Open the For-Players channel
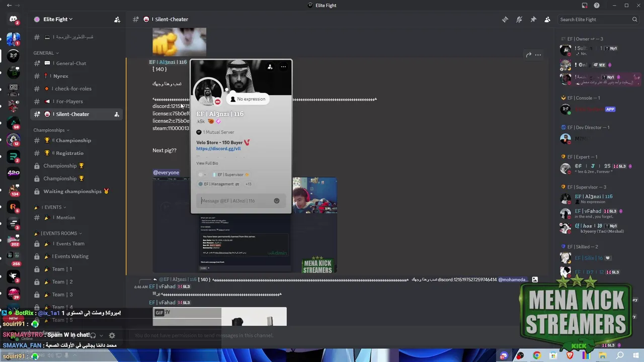The image size is (644, 362). point(76,102)
